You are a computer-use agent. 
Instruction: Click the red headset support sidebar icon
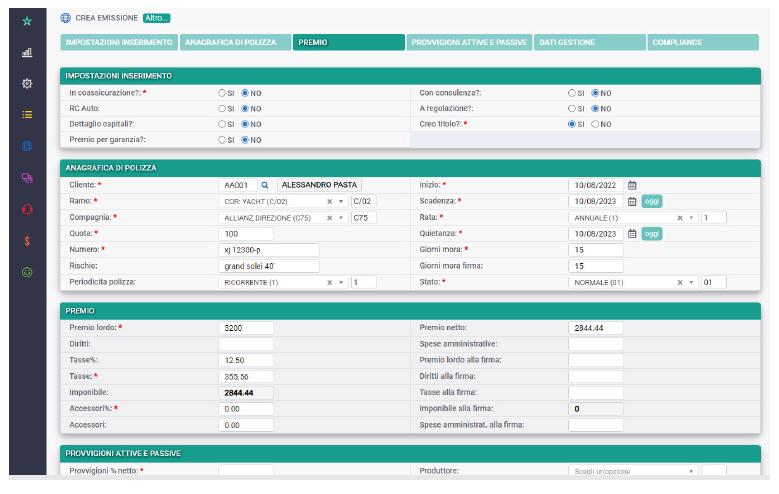click(x=27, y=209)
